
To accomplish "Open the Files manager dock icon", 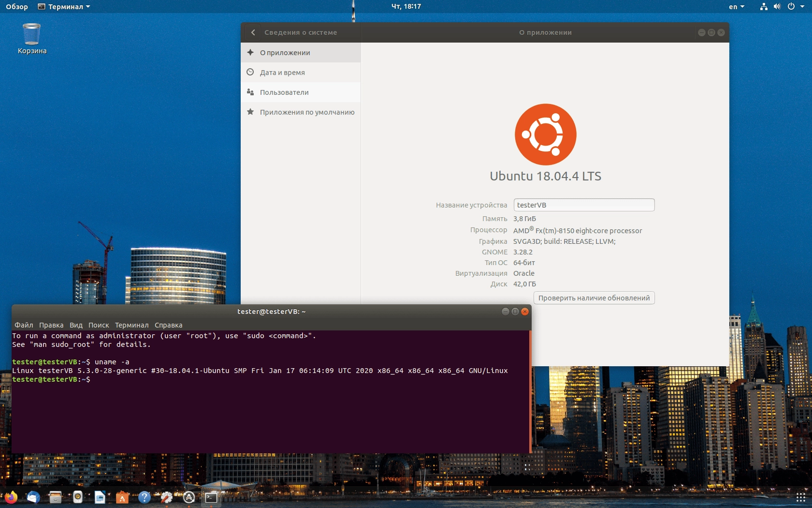I will (55, 497).
